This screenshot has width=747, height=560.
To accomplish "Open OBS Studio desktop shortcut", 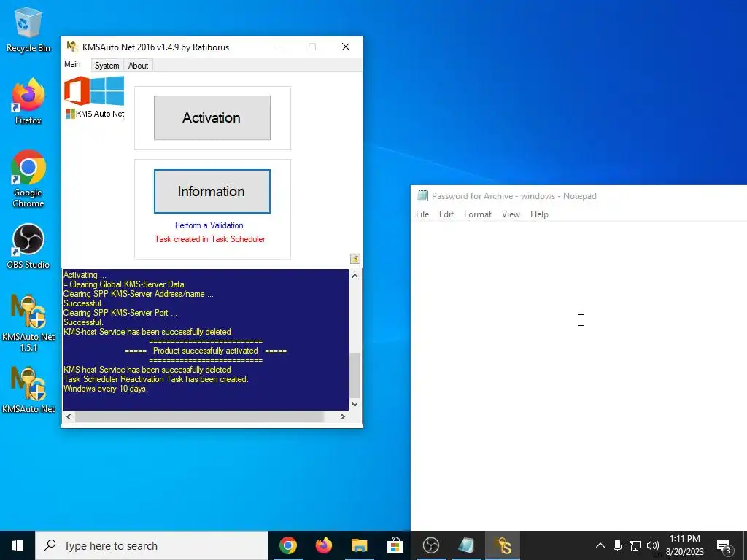I will pos(28,246).
